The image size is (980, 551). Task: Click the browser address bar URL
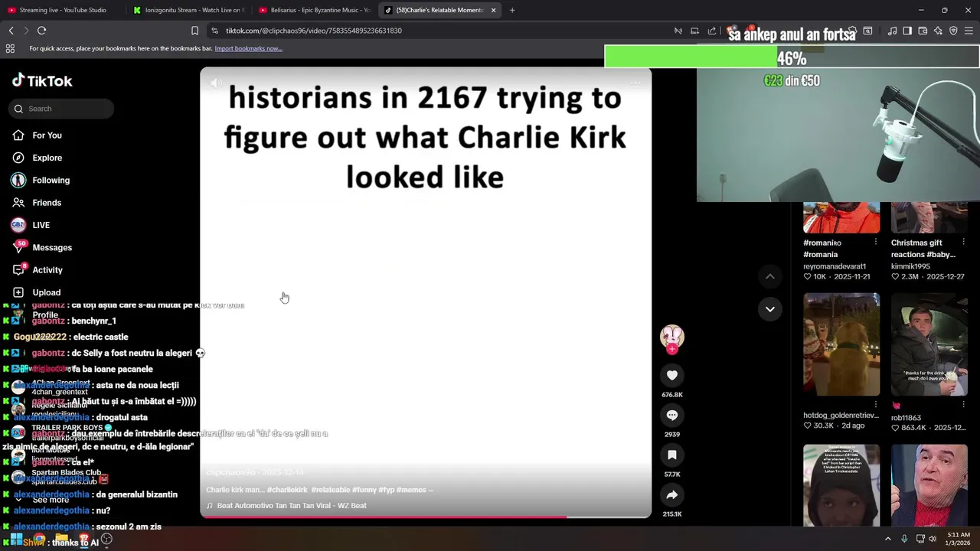(314, 31)
